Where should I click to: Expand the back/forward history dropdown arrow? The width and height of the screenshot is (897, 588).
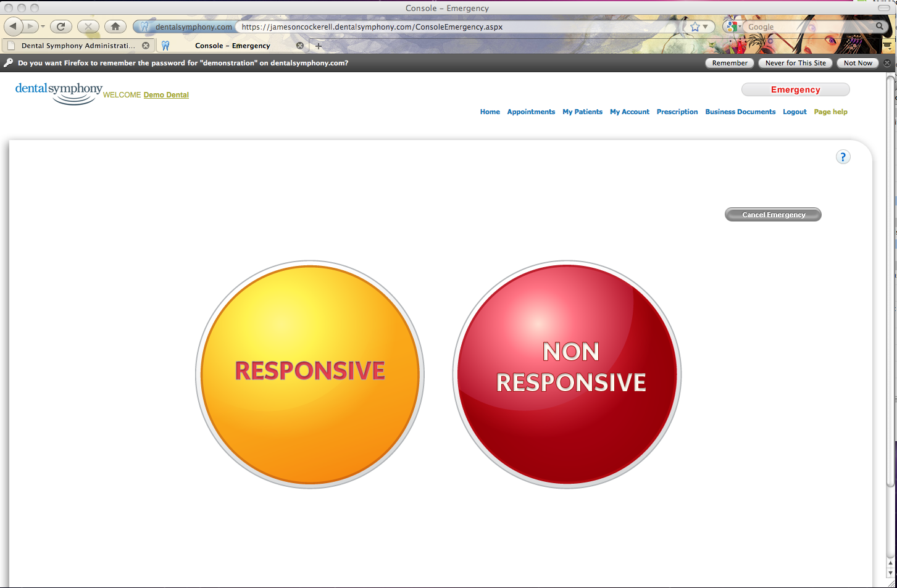coord(43,27)
